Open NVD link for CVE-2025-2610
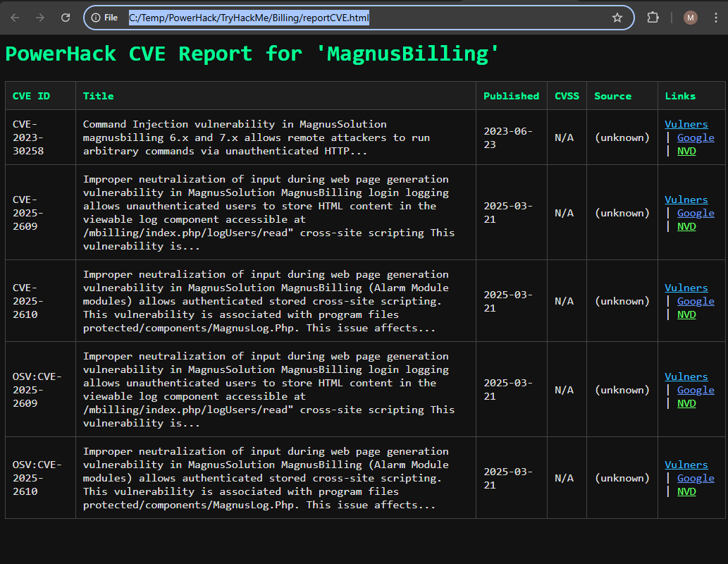Screen dimensions: 728x564 686,314
